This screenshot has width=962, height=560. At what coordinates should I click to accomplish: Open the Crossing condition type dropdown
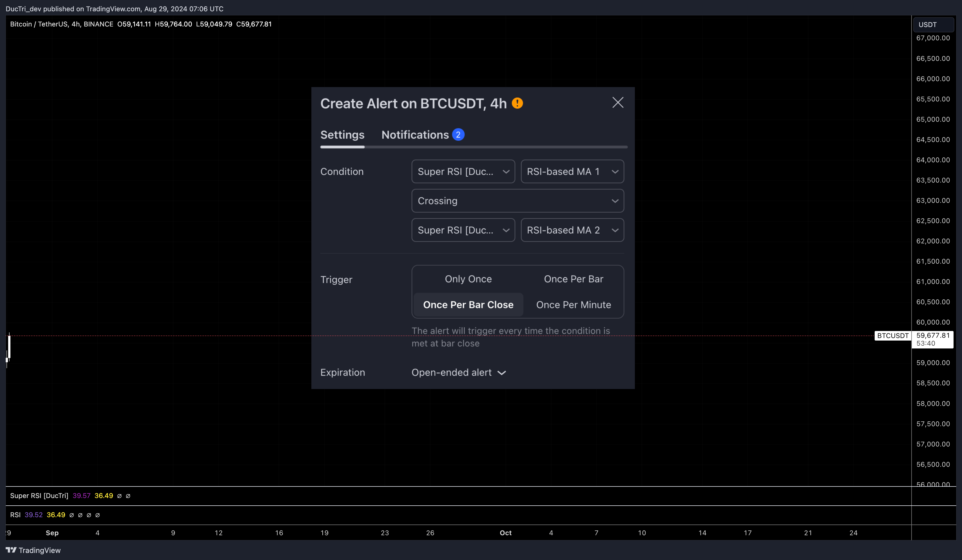click(518, 201)
